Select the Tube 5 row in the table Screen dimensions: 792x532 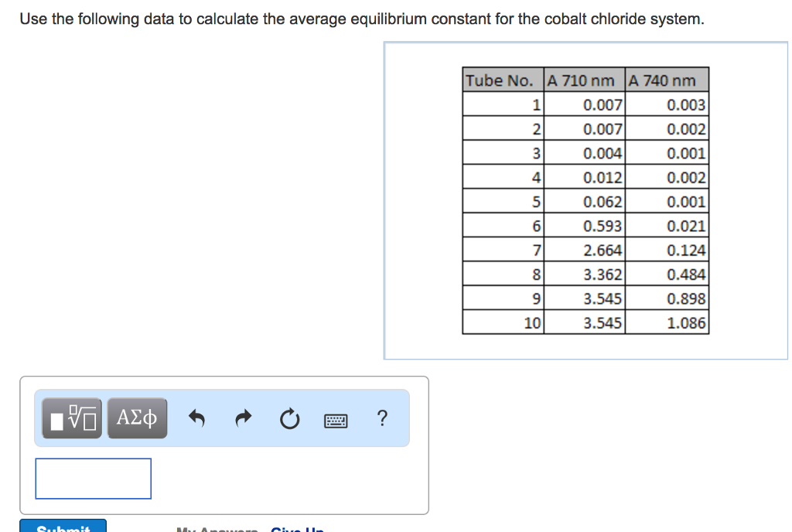584,201
